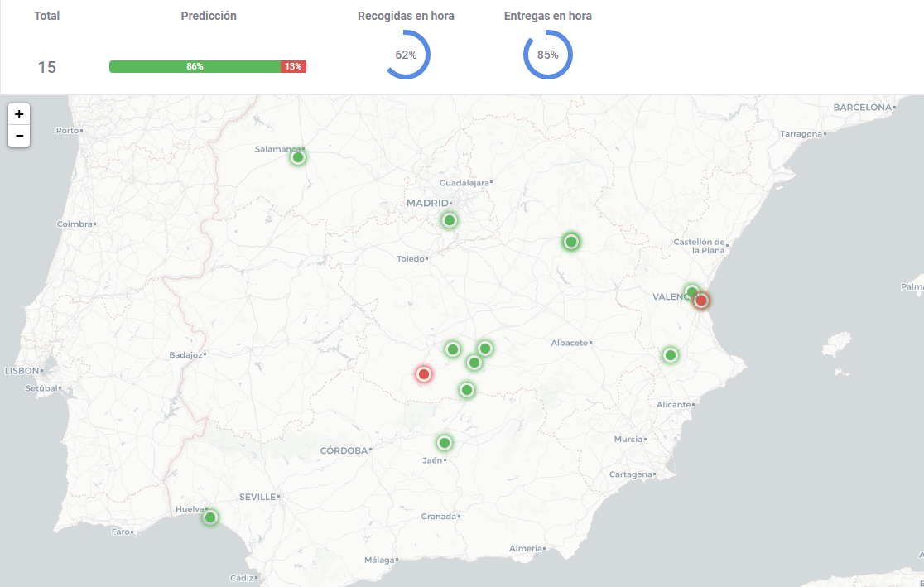
Task: Click the red 13% prediction bar segment
Action: click(x=293, y=67)
